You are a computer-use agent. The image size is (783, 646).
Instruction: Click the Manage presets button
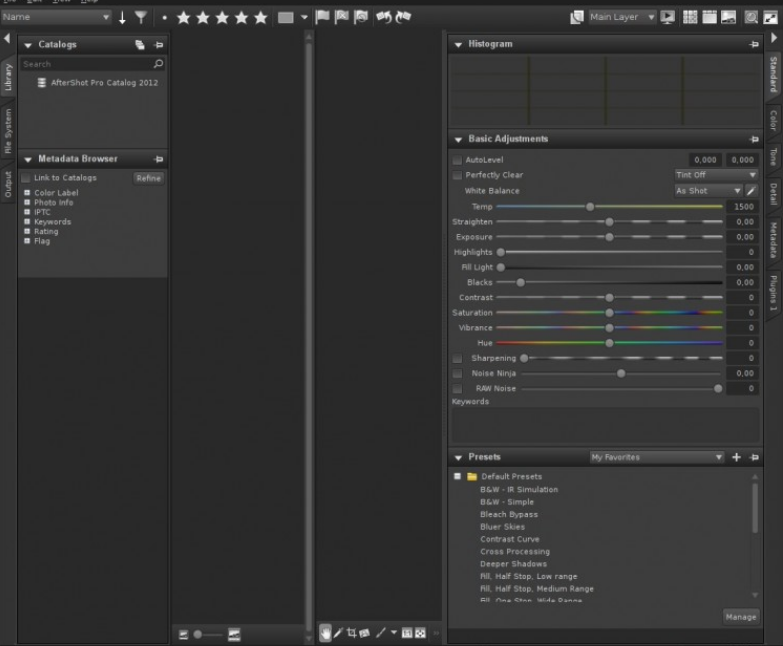pos(741,617)
